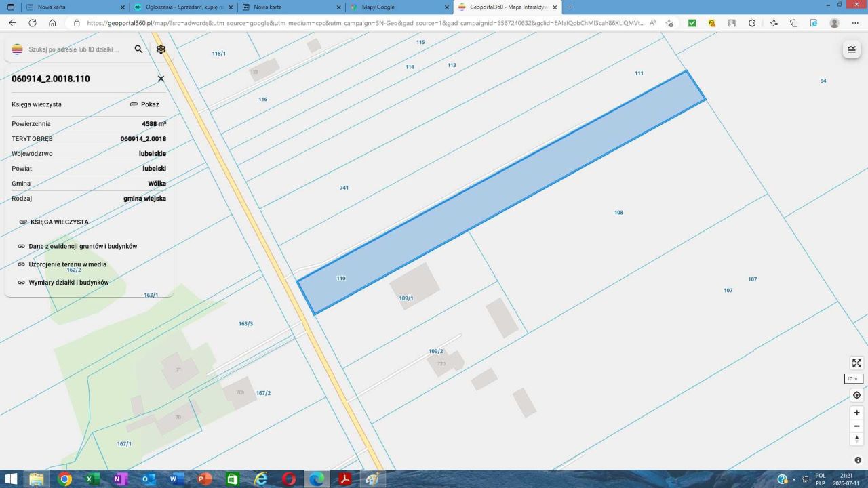Locate my position on map
Image resolution: width=868 pixels, height=488 pixels.
pyautogui.click(x=856, y=395)
